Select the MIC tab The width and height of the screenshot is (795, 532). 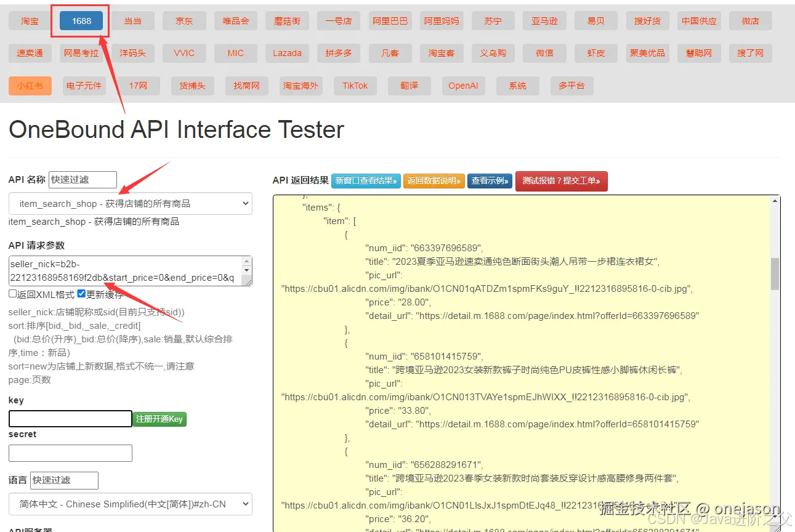tap(236, 53)
